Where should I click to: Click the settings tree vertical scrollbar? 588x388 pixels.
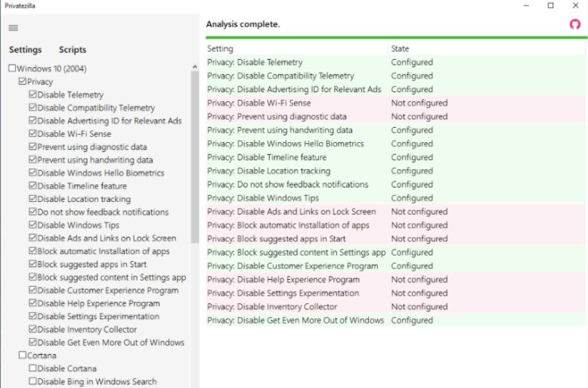(195, 157)
